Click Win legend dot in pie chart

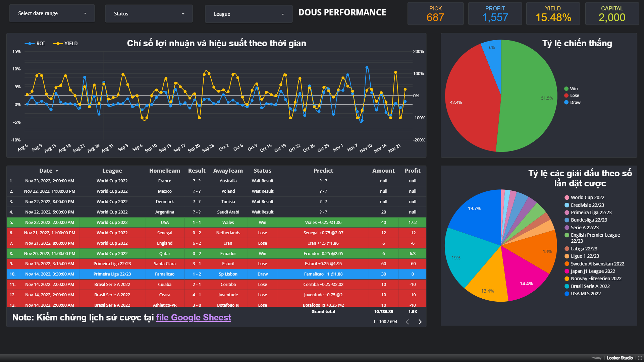(566, 89)
